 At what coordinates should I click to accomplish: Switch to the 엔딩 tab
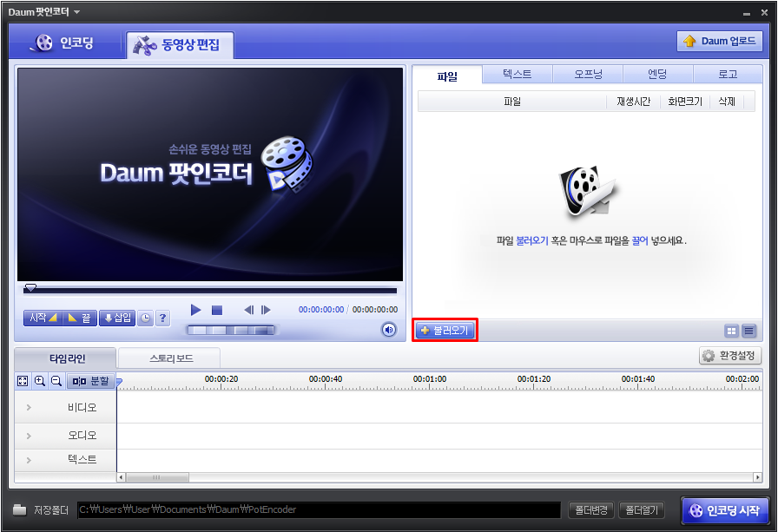point(657,74)
